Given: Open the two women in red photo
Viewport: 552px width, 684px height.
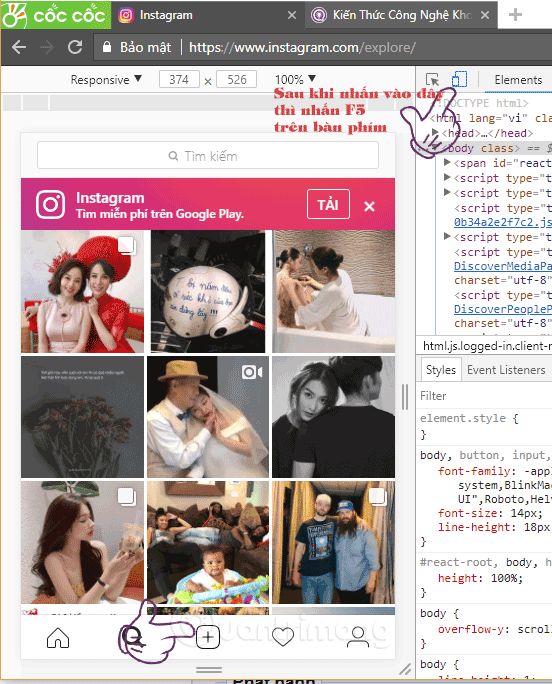Looking at the screenshot, I should 82,291.
